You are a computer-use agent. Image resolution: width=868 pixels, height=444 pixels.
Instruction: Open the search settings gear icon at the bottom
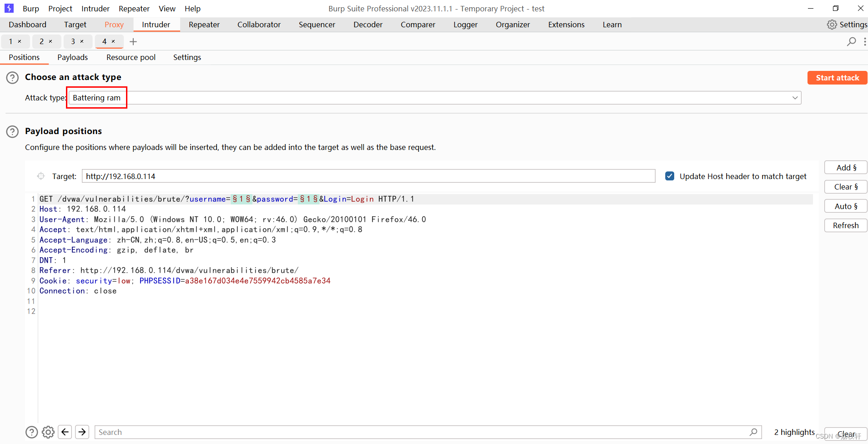[x=48, y=432]
